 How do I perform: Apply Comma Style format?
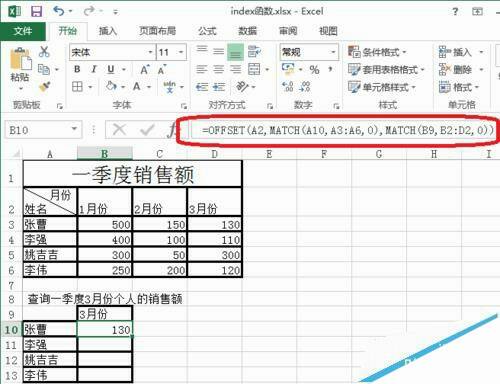pyautogui.click(x=330, y=69)
